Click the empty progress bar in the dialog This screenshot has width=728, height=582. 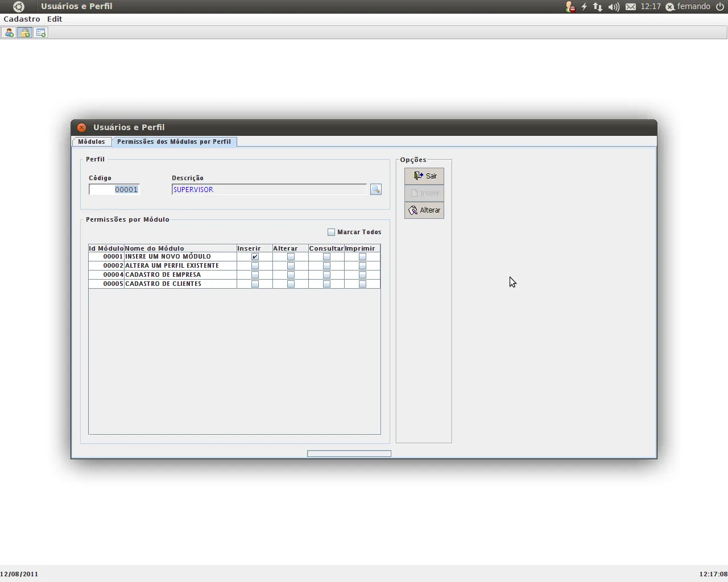349,454
